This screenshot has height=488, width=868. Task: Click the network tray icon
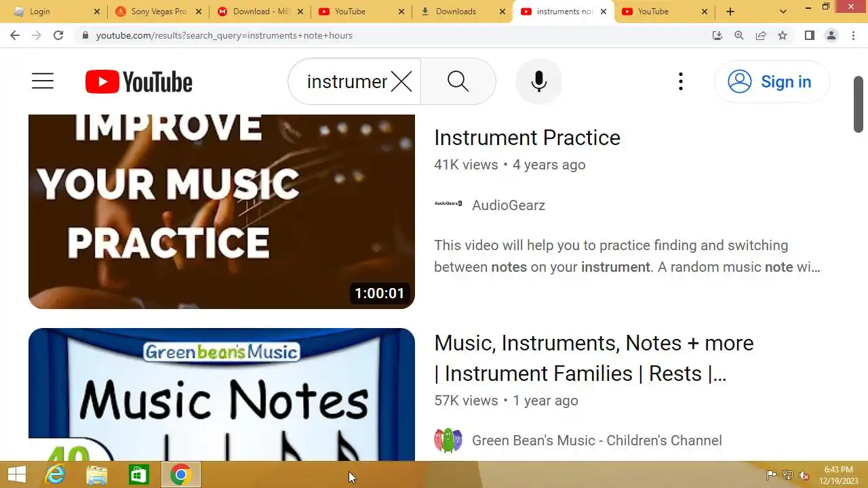point(788,475)
